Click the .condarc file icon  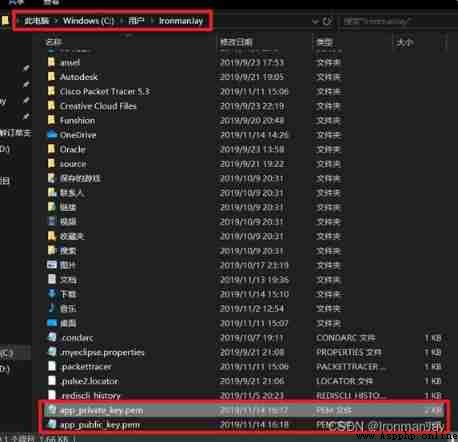[52, 337]
